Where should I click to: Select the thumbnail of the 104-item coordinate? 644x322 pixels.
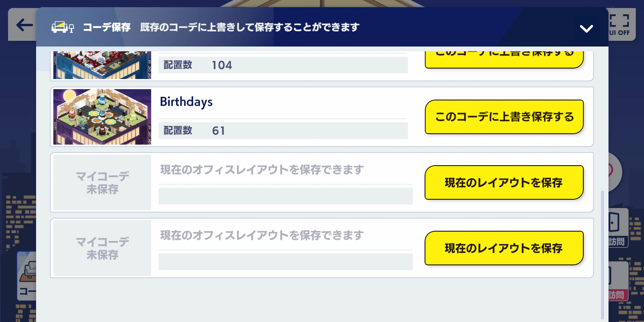pos(102,65)
